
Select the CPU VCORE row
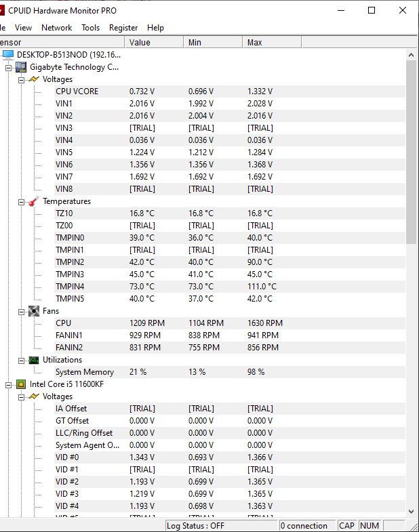pyautogui.click(x=77, y=91)
